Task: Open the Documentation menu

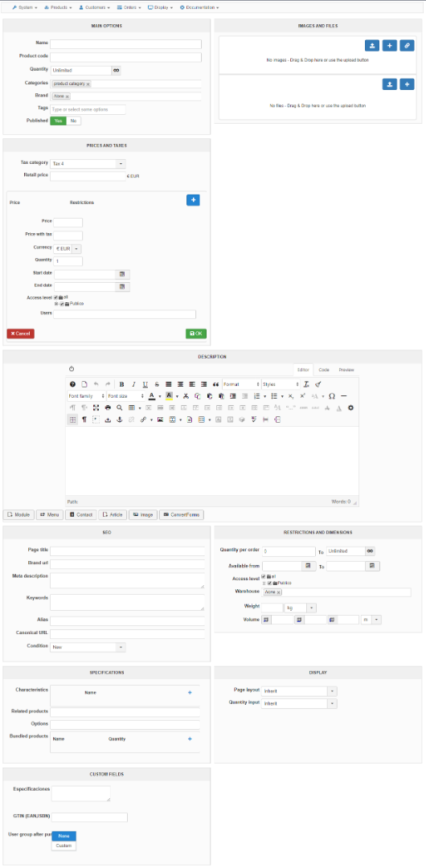Action: click(199, 8)
